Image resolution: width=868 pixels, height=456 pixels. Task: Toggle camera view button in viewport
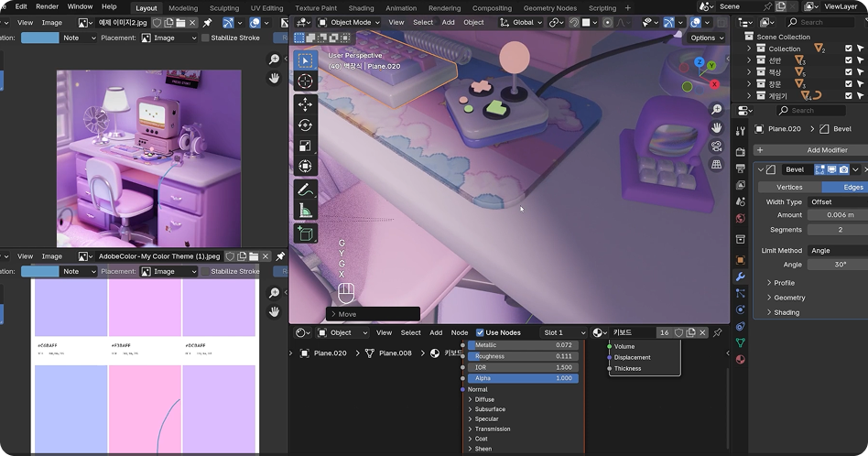[x=717, y=146]
